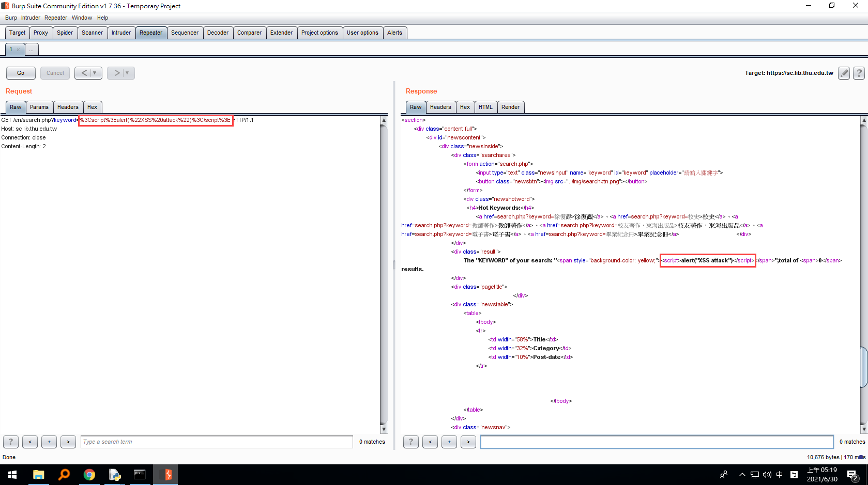The height and width of the screenshot is (485, 868).
Task: Select the response Headers tab
Action: 441,107
